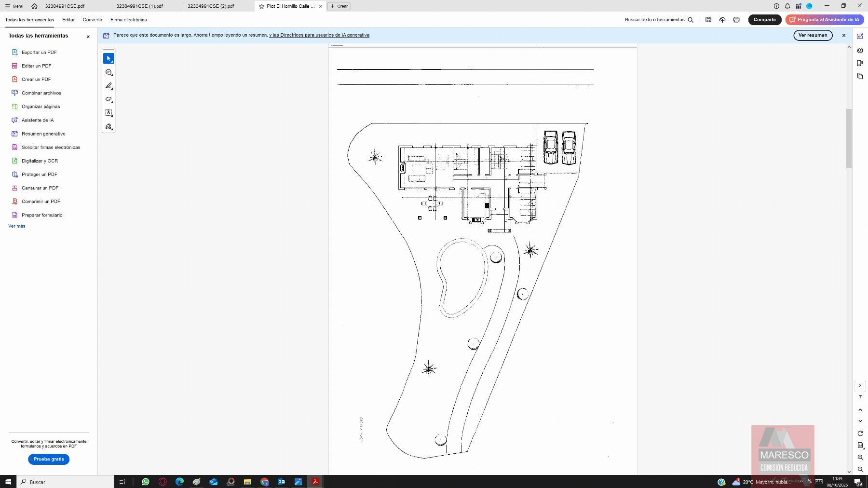Open the Convertir menu tab

click(92, 20)
